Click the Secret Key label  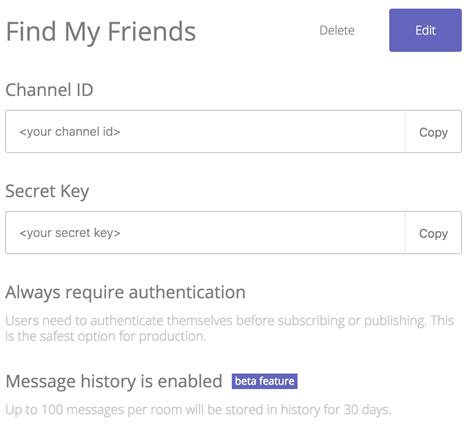point(47,191)
